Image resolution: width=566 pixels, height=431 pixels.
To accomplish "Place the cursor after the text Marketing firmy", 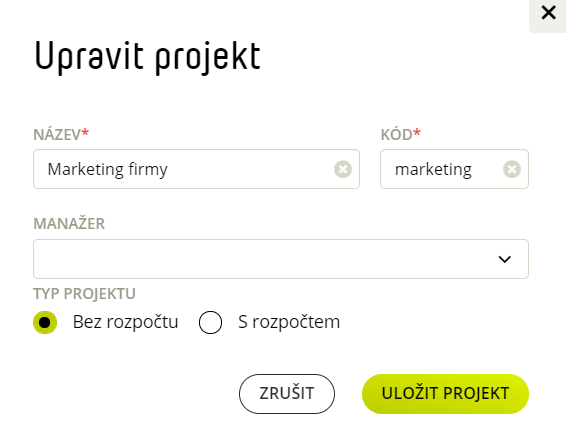I will click(169, 169).
